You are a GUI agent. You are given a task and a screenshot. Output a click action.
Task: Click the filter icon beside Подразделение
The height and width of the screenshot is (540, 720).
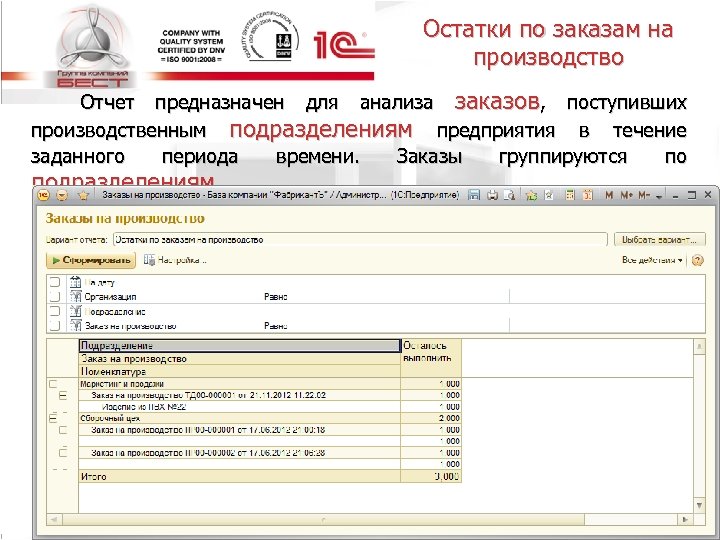click(76, 311)
